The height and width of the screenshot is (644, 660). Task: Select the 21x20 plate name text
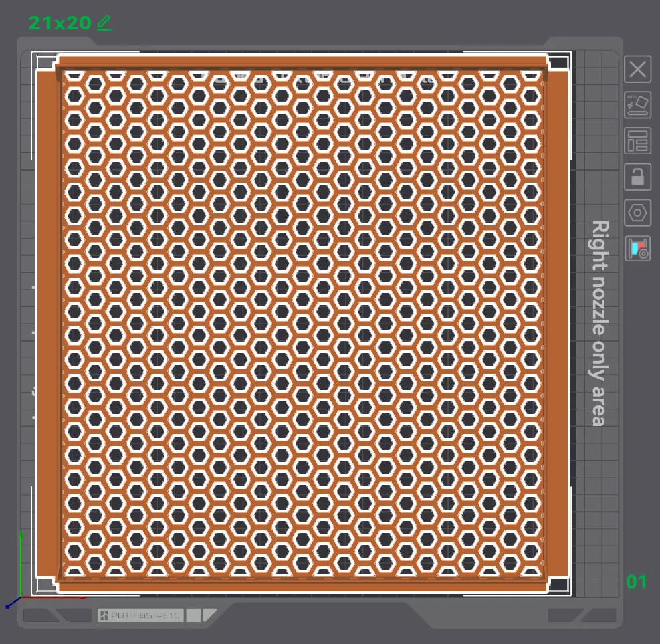tap(60, 23)
